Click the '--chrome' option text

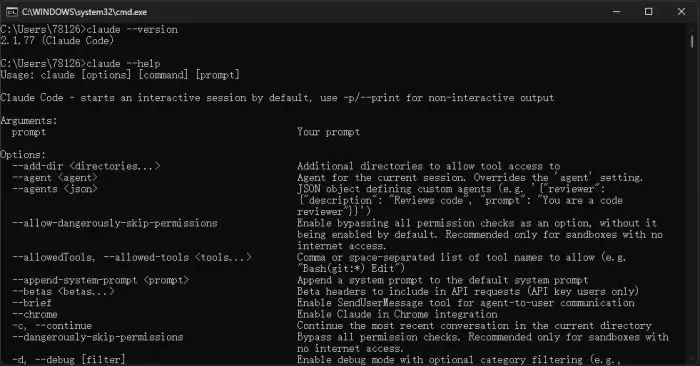click(x=34, y=314)
